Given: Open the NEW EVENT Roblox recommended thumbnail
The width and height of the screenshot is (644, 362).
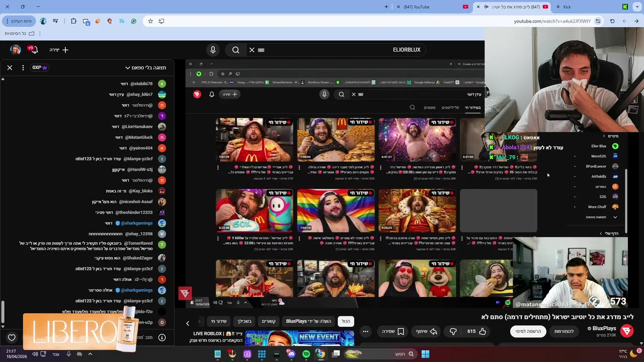Looking at the screenshot, I should pyautogui.click(x=300, y=339).
